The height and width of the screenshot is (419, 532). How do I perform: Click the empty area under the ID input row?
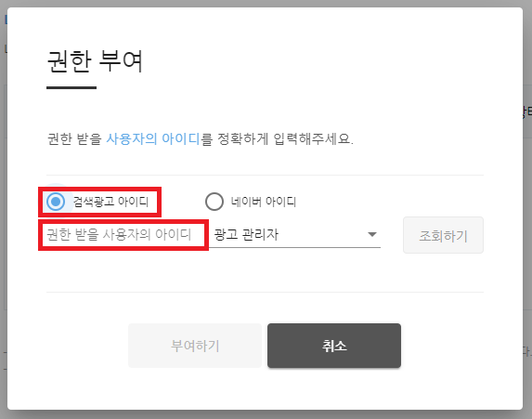[265, 270]
